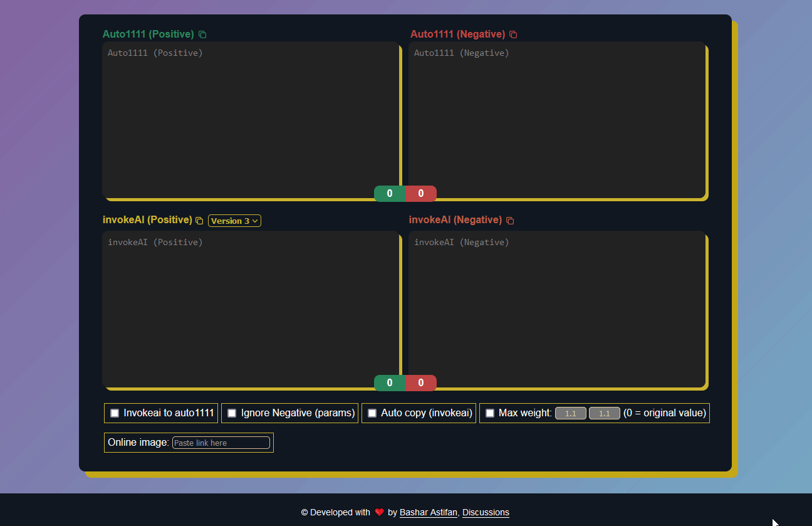Open the Version 3 dropdown
Viewport: 812px width, 526px height.
coord(234,221)
